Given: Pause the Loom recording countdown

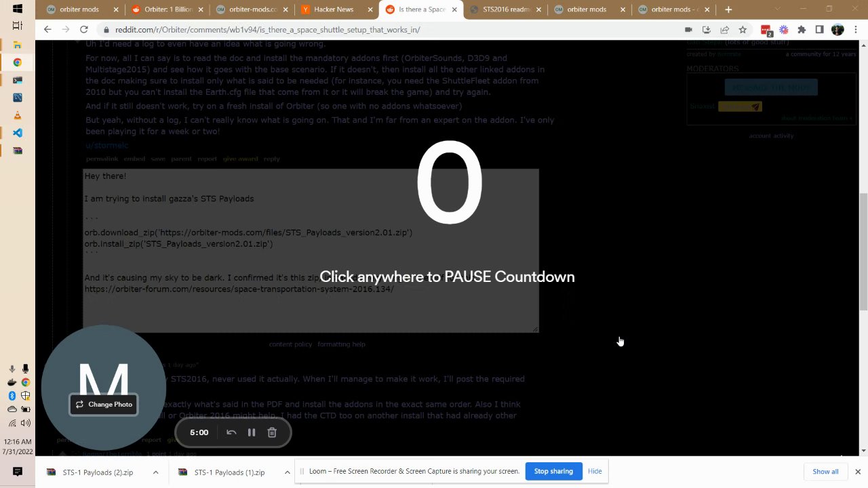Looking at the screenshot, I should 252,432.
